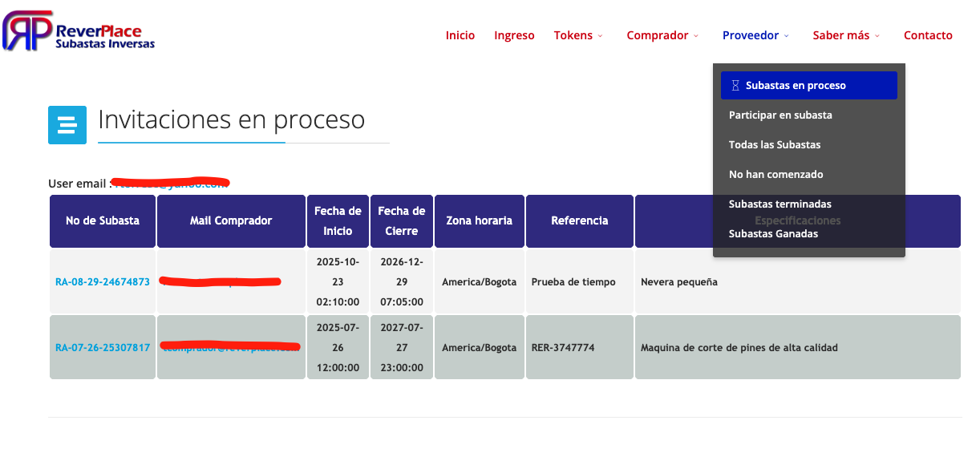Expand the Comprador dropdown menu
This screenshot has height=469, width=980.
[x=662, y=35]
